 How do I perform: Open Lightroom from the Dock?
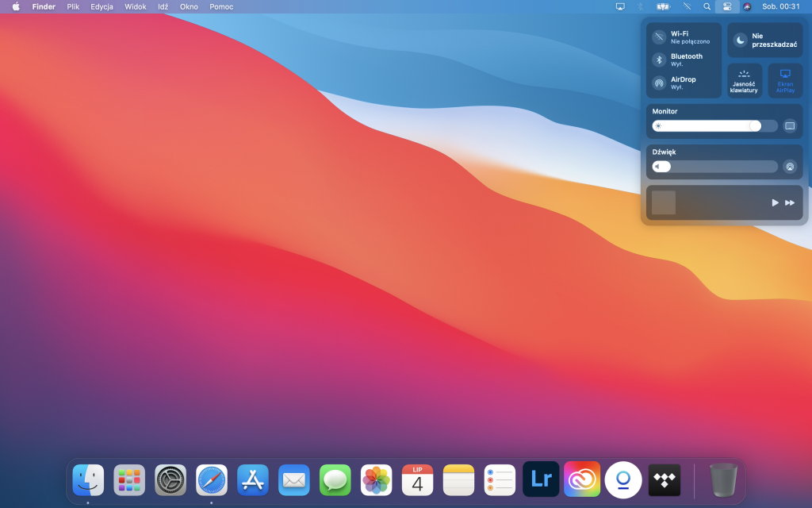tap(541, 479)
